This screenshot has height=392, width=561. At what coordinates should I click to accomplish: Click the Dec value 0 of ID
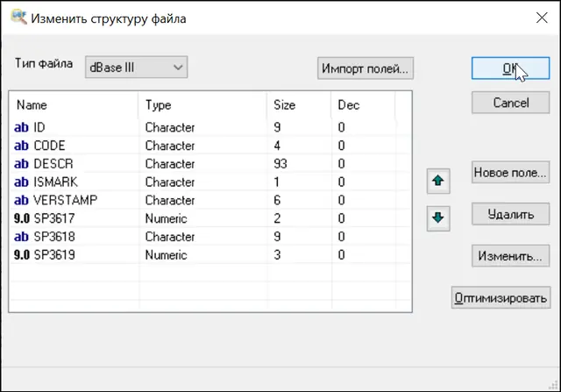click(x=342, y=127)
